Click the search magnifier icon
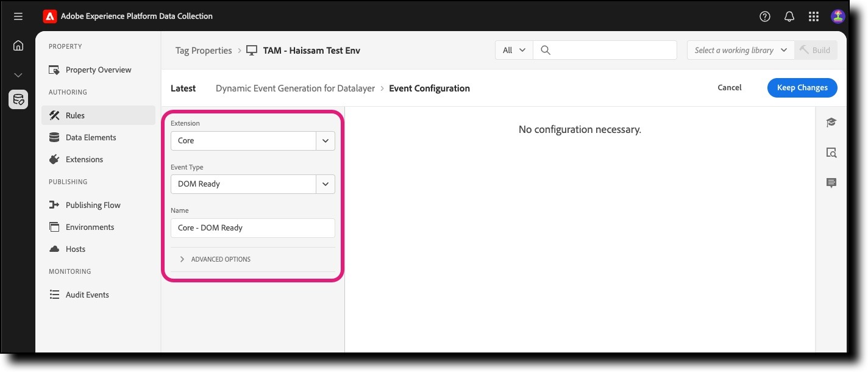This screenshot has width=868, height=372. [x=546, y=50]
